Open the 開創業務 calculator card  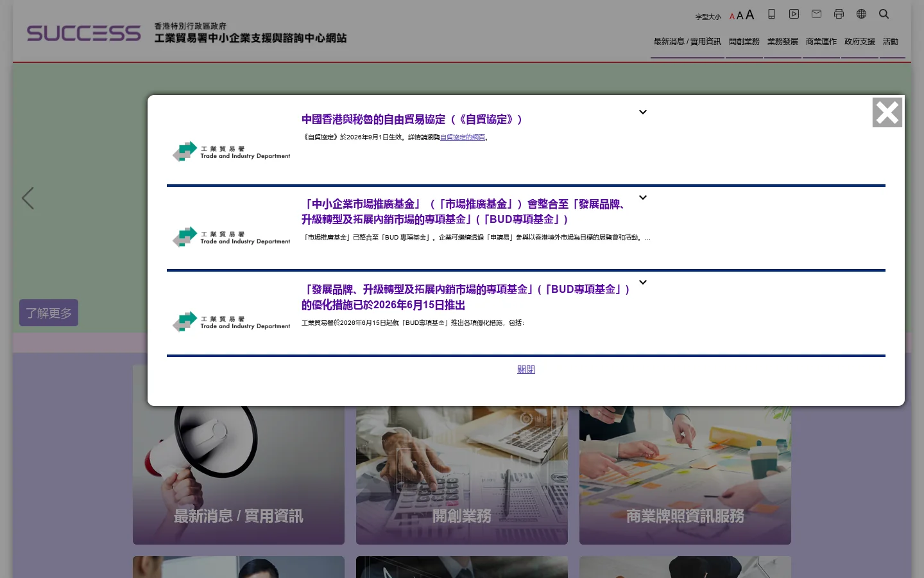tap(462, 455)
